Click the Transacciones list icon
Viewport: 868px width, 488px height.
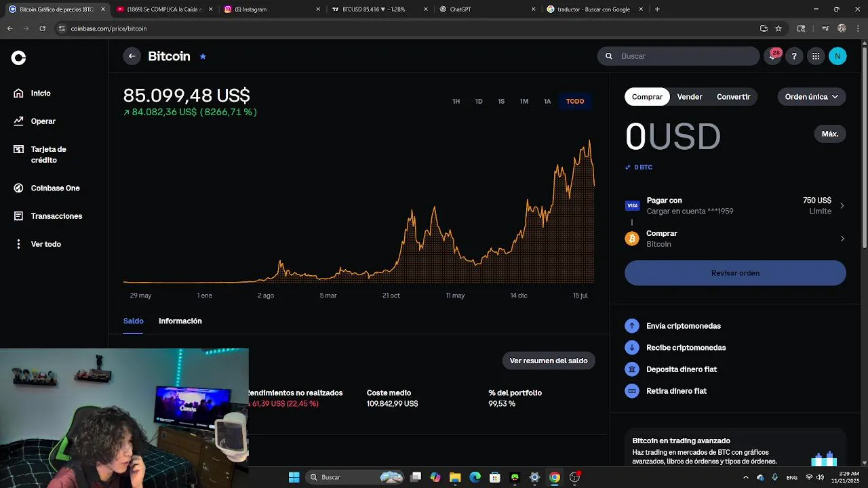[x=18, y=216]
